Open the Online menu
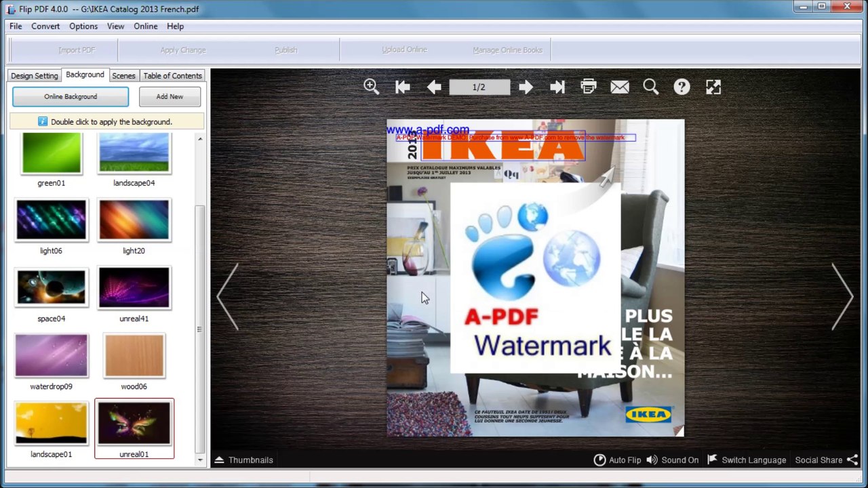868x488 pixels. (145, 26)
